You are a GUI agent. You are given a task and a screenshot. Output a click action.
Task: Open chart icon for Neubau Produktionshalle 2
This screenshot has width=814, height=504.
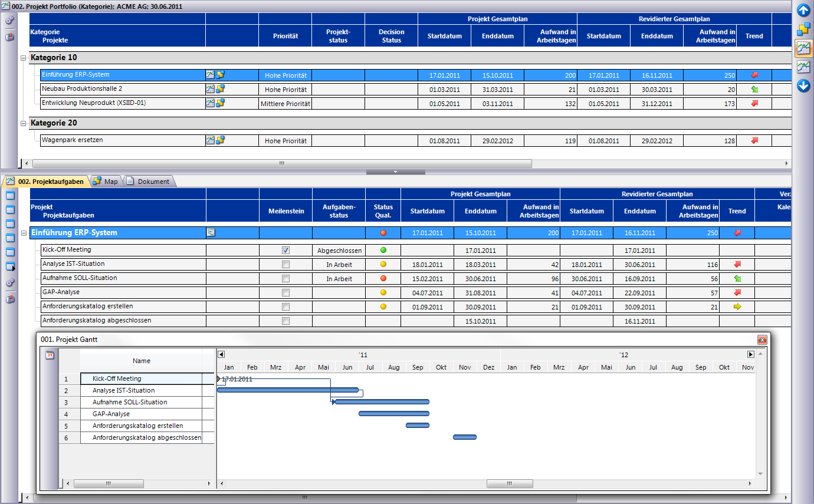pos(210,89)
